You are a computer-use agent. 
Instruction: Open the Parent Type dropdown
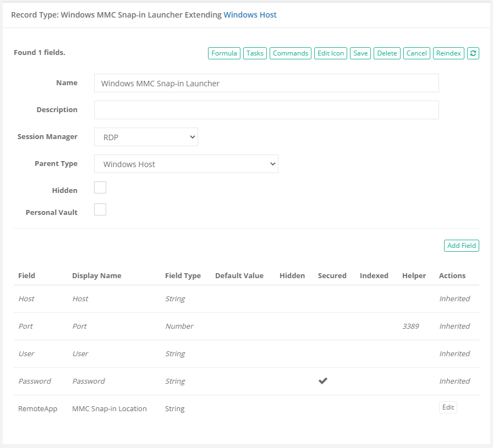coord(186,164)
